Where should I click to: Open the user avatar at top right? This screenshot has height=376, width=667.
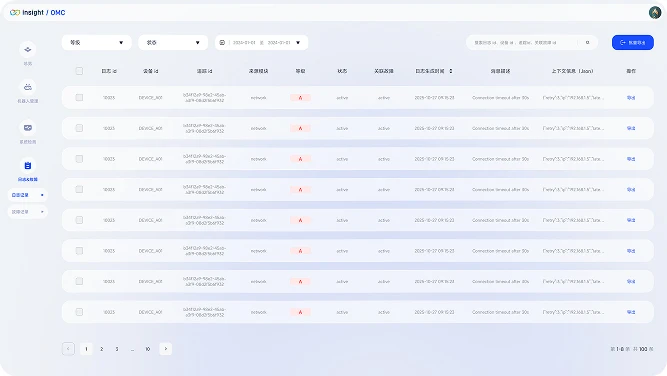point(655,12)
